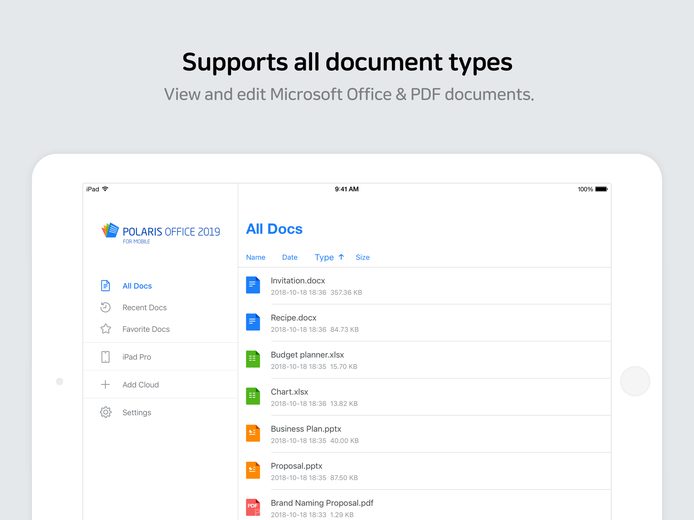Viewport: 694px width, 520px height.
Task: Sort documents by Type
Action: [x=324, y=257]
